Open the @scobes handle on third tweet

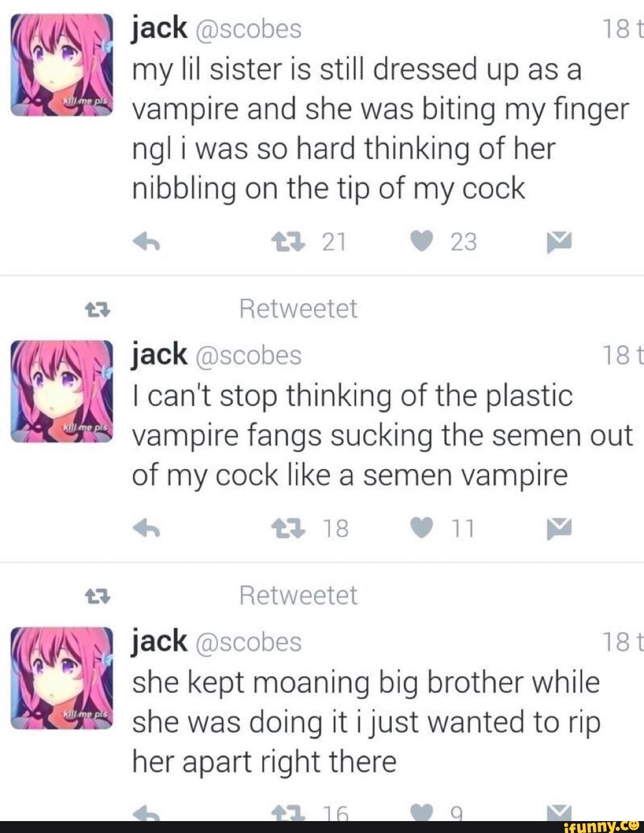248,642
